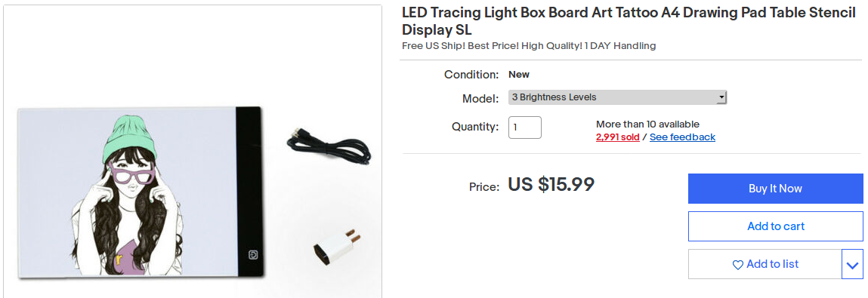Open the See feedback link

682,137
